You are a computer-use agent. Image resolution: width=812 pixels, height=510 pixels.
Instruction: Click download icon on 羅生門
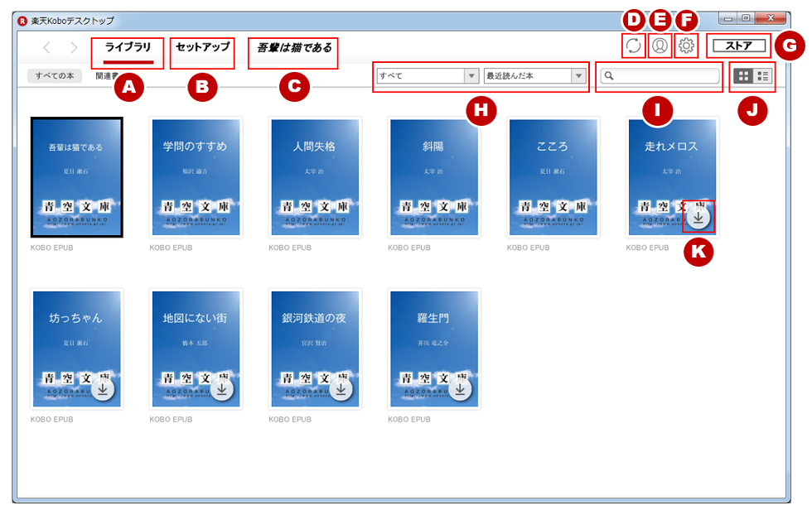coord(460,390)
